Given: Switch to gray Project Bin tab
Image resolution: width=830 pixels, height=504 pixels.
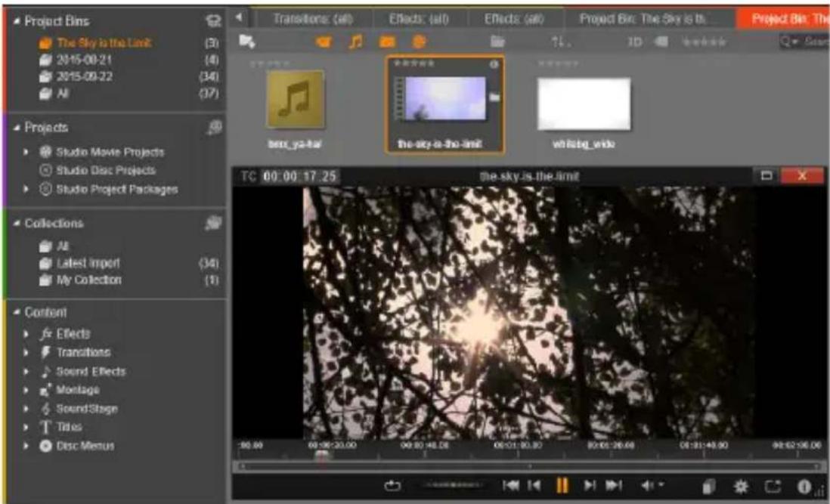Looking at the screenshot, I should click(x=643, y=20).
